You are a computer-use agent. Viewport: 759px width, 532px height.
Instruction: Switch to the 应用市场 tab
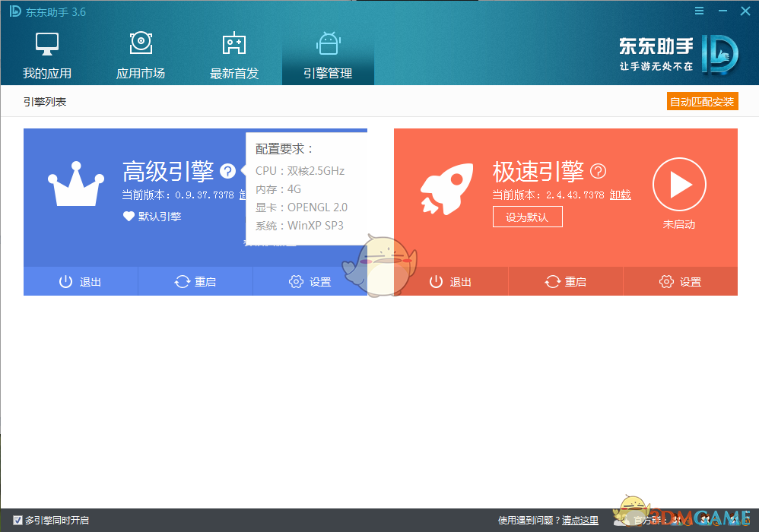tap(141, 55)
